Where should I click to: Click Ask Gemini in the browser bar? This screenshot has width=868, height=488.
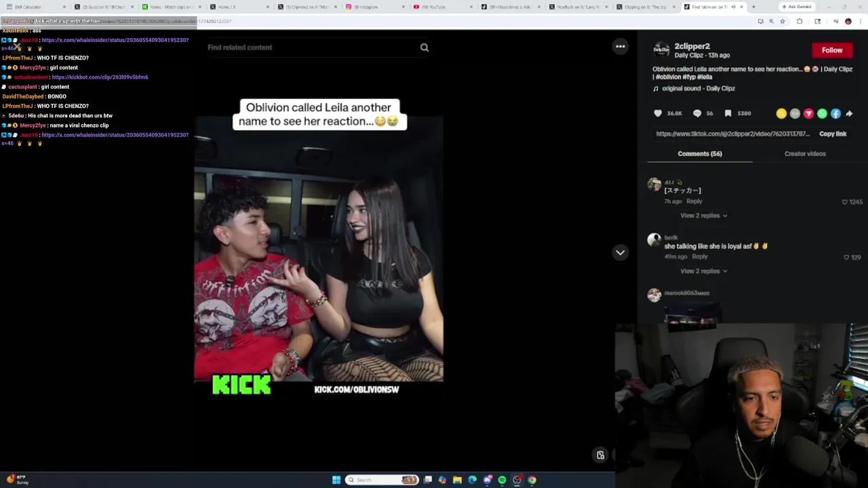tap(796, 7)
